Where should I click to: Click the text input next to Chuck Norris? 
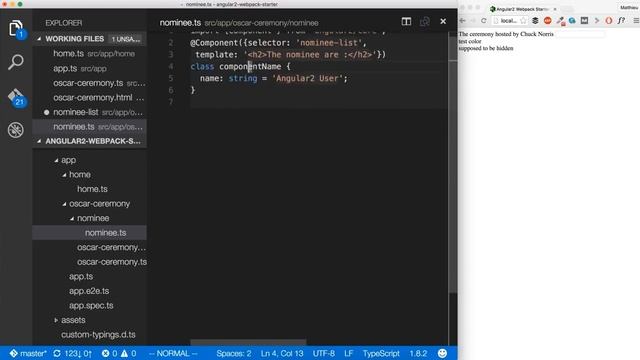click(580, 35)
